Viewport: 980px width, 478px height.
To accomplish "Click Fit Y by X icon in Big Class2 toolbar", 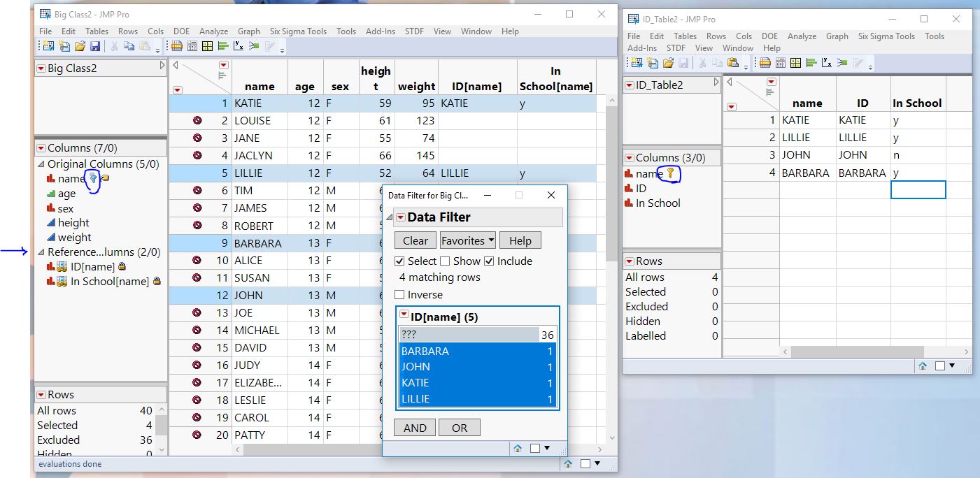I will click(x=239, y=46).
